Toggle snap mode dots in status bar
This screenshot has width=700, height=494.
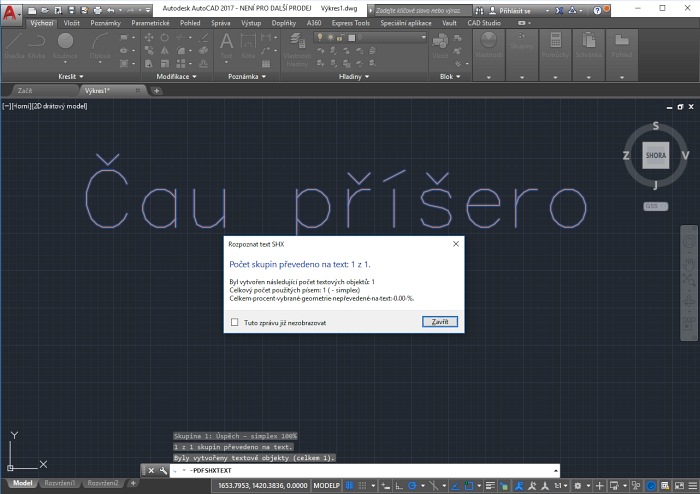coord(362,486)
